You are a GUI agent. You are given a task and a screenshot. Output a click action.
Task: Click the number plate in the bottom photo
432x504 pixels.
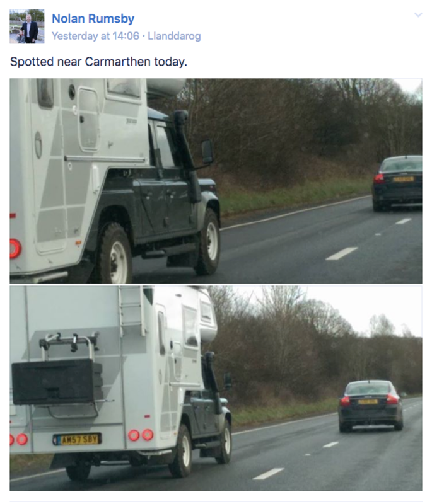(x=77, y=439)
